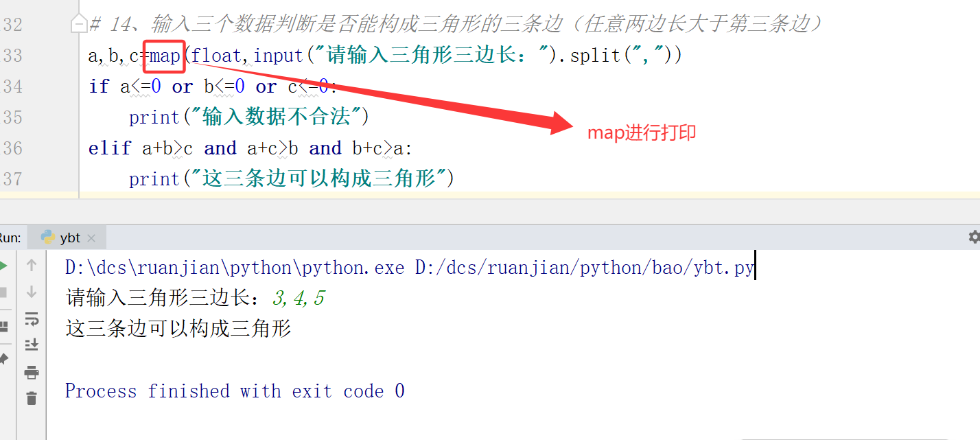Click line number 36 in the gutter
This screenshot has width=980, height=440.
click(x=12, y=148)
